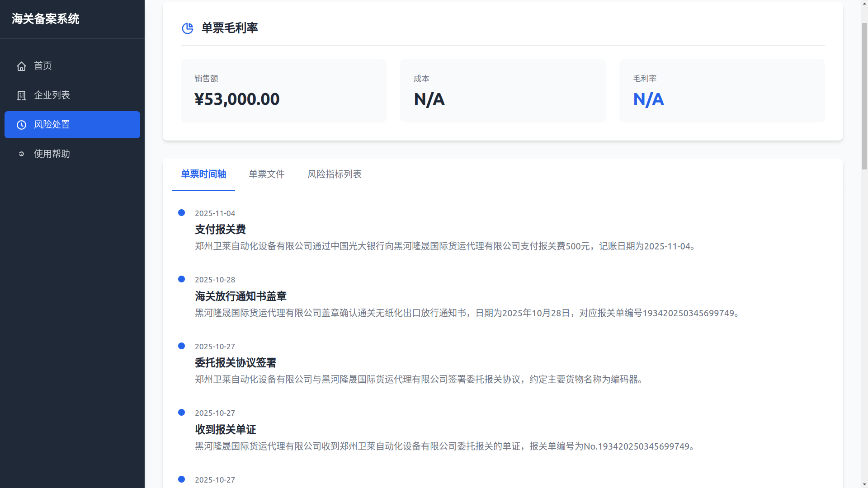The height and width of the screenshot is (488, 868).
Task: Click the 销售额 amount card
Action: pyautogui.click(x=283, y=90)
